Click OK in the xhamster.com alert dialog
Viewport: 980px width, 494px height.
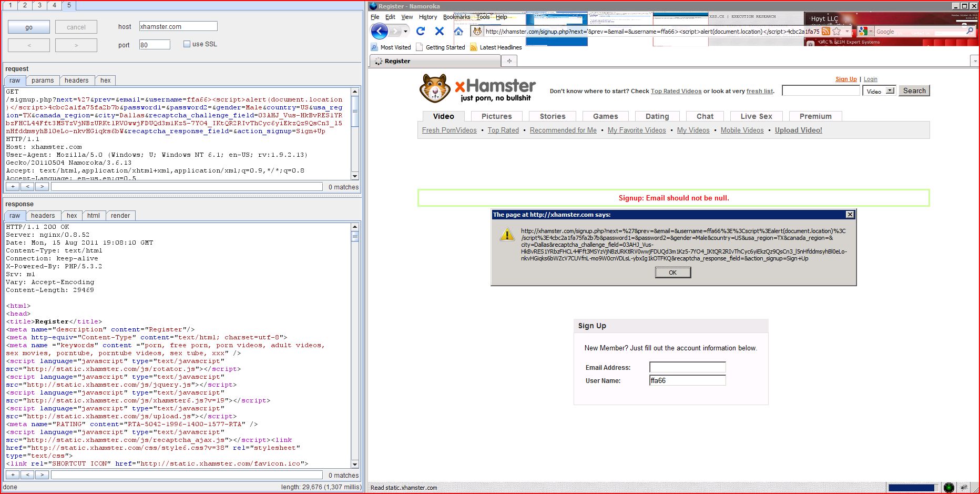pos(672,273)
